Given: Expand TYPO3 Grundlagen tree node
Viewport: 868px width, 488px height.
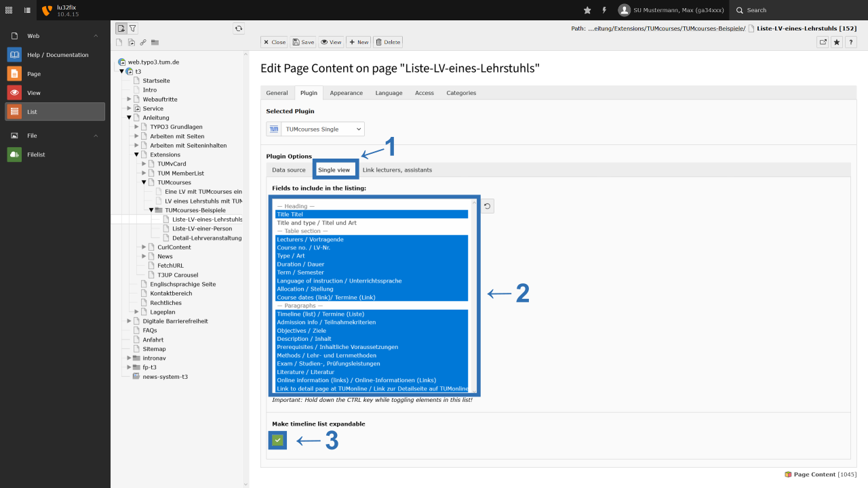Looking at the screenshot, I should click(x=136, y=127).
